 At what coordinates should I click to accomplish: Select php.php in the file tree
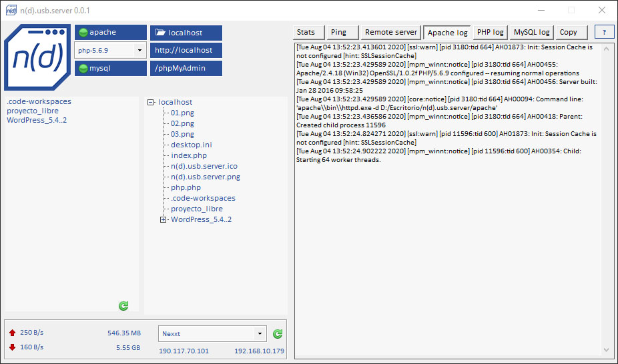pos(186,187)
